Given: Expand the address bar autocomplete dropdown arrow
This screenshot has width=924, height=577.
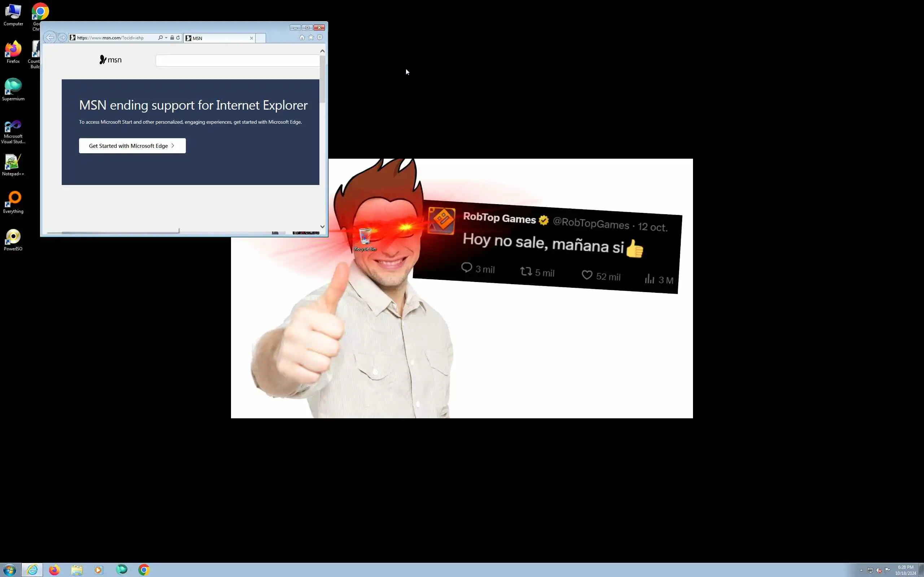Looking at the screenshot, I should click(x=166, y=38).
